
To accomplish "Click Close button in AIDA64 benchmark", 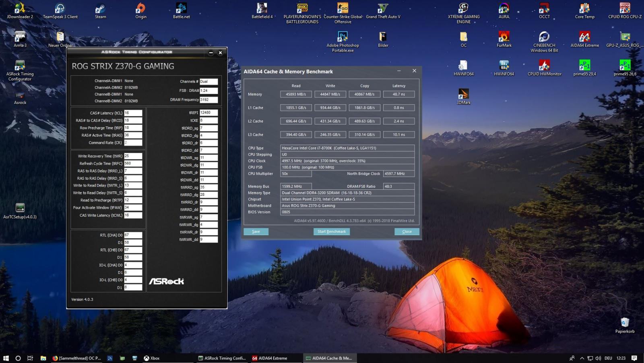I will 407,232.
